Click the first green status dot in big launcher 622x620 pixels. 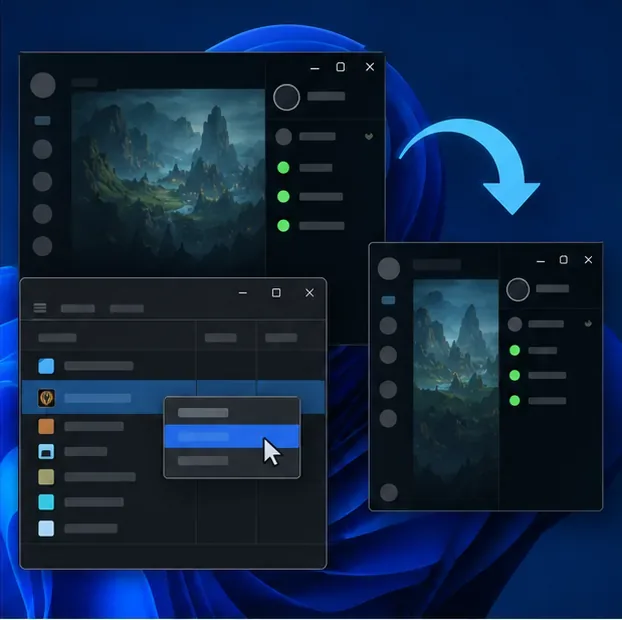click(x=283, y=167)
